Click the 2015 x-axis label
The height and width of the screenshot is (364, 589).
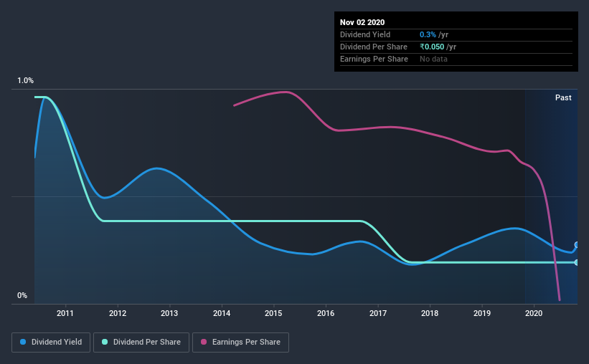(x=273, y=313)
